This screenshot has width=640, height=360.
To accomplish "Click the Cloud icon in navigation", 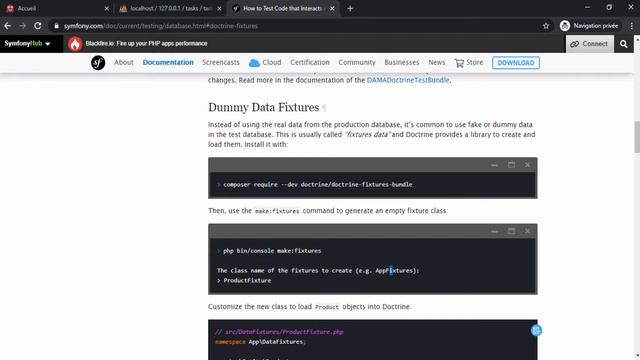I will 254,62.
